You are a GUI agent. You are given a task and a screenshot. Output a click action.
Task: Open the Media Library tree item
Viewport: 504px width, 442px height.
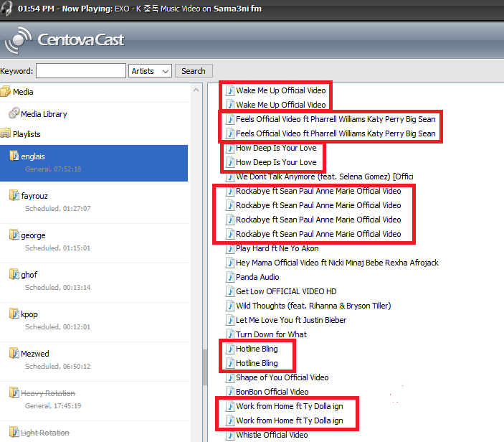pyautogui.click(x=44, y=114)
